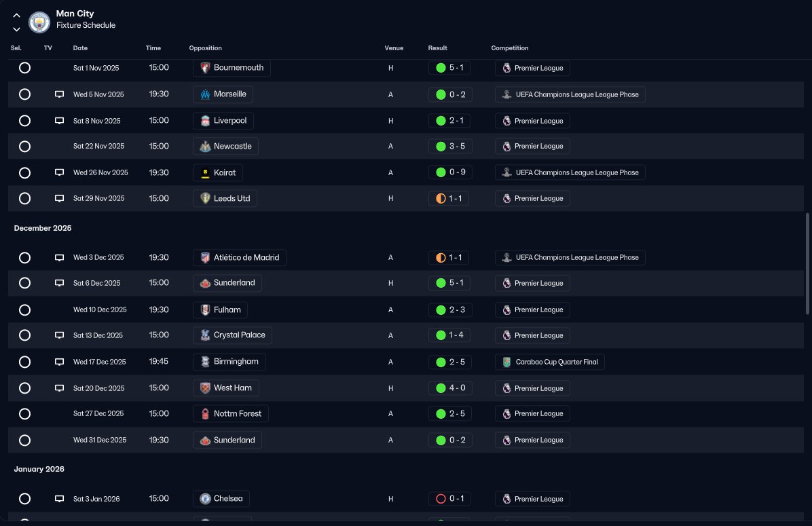Go to previous team with up chevron
Image resolution: width=812 pixels, height=526 pixels.
[16, 16]
